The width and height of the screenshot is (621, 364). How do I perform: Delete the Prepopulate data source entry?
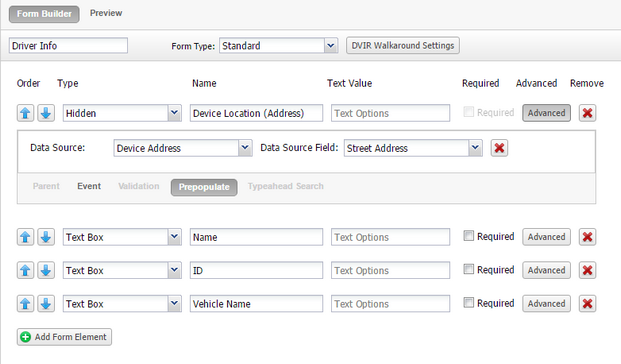click(499, 148)
